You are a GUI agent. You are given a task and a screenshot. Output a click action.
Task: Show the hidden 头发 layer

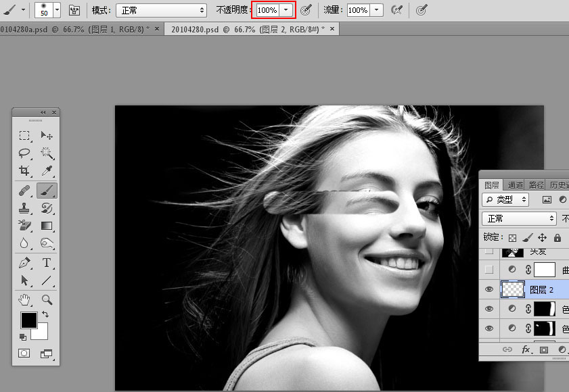point(489,251)
